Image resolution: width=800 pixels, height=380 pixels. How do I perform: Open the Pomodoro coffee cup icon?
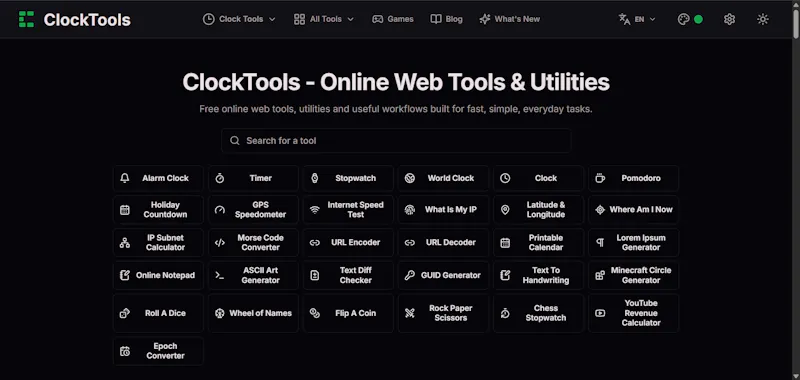pyautogui.click(x=600, y=178)
